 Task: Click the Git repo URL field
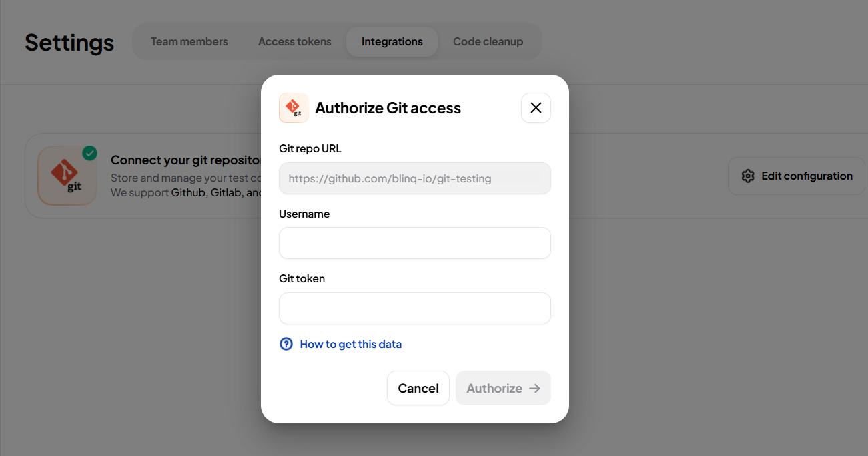click(x=414, y=178)
